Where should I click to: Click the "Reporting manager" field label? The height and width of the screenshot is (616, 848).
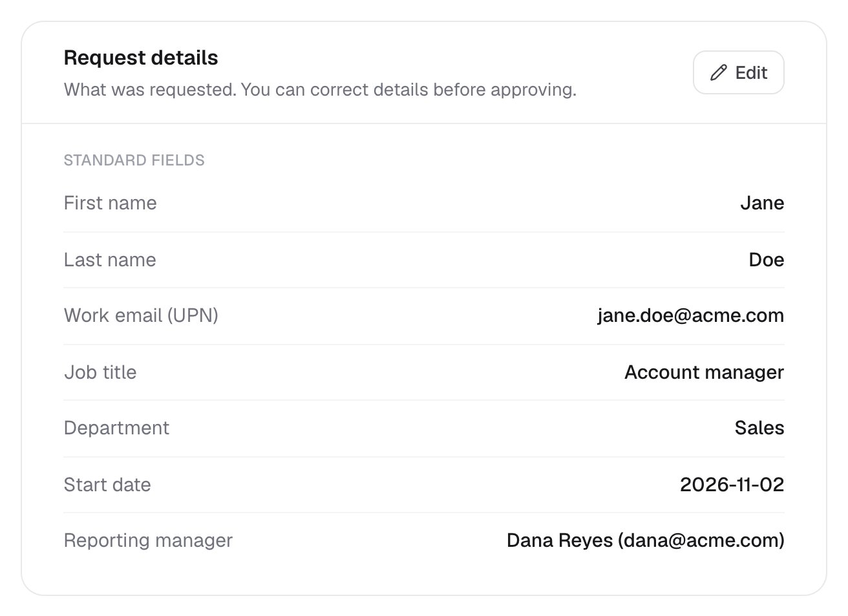148,540
